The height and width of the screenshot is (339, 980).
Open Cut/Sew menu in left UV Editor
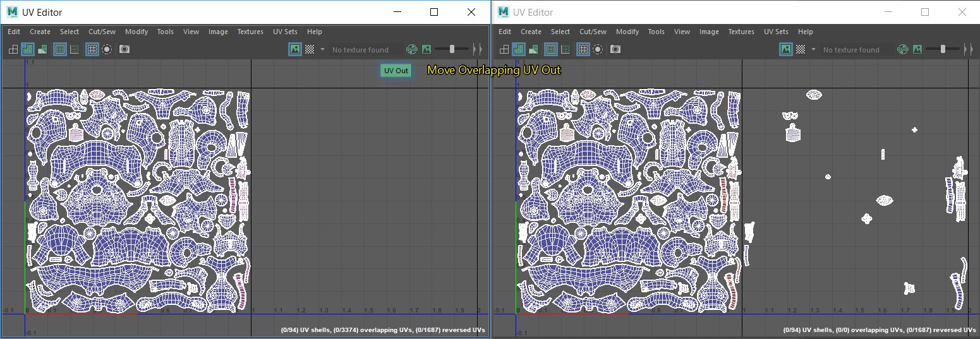pos(102,32)
